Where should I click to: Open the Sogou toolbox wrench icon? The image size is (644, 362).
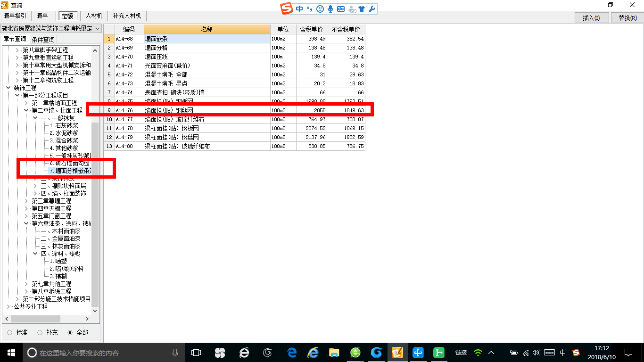(x=372, y=9)
